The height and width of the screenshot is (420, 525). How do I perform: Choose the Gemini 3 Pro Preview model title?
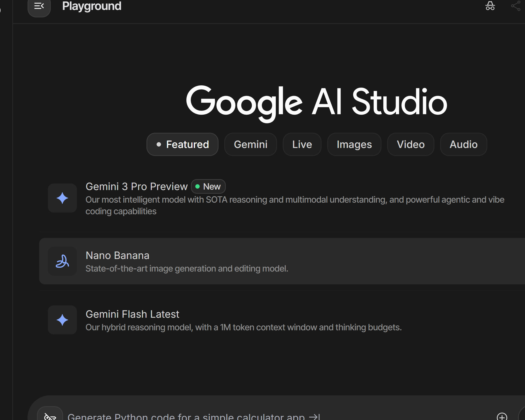click(x=137, y=186)
